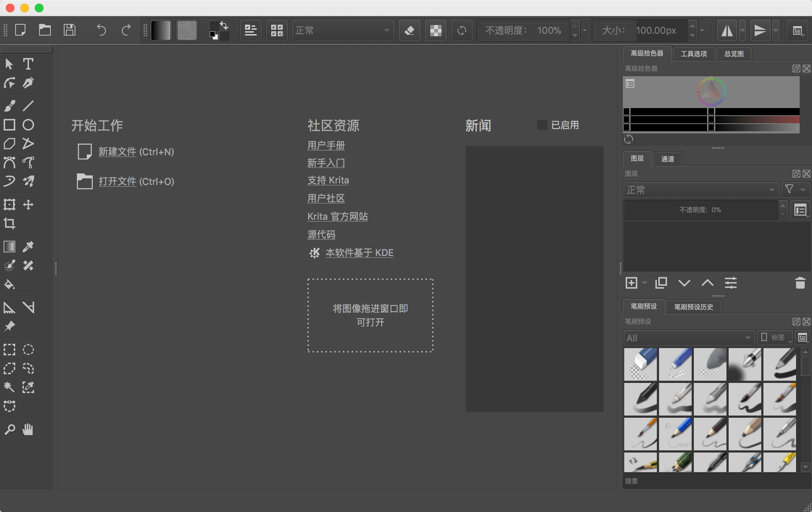This screenshot has width=812, height=512.
Task: Swap foreground and background colors
Action: 224,25
